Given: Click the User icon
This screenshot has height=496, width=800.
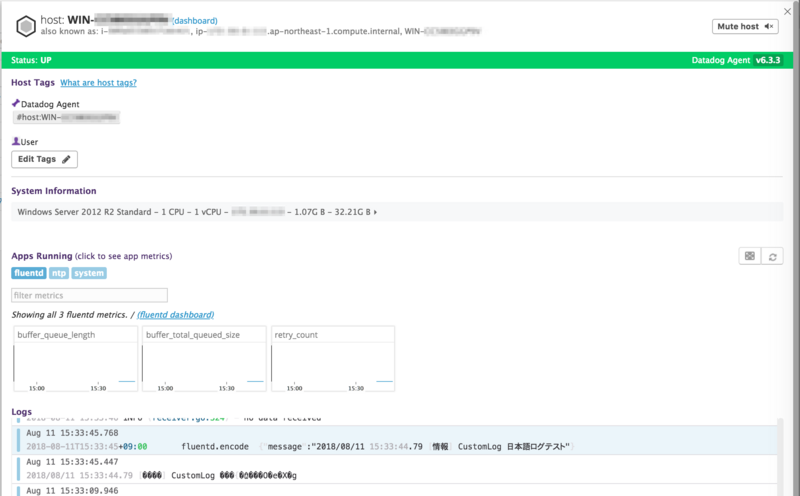Looking at the screenshot, I should 16,141.
